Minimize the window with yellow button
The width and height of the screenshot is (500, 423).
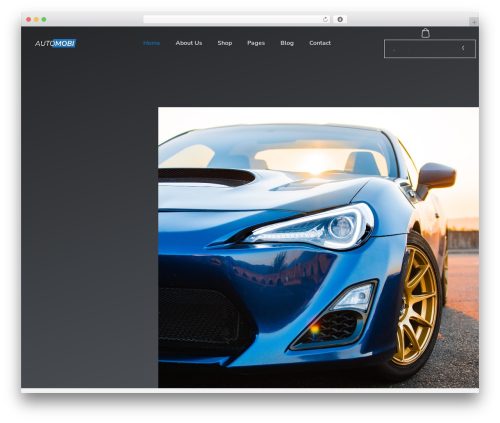pos(36,20)
